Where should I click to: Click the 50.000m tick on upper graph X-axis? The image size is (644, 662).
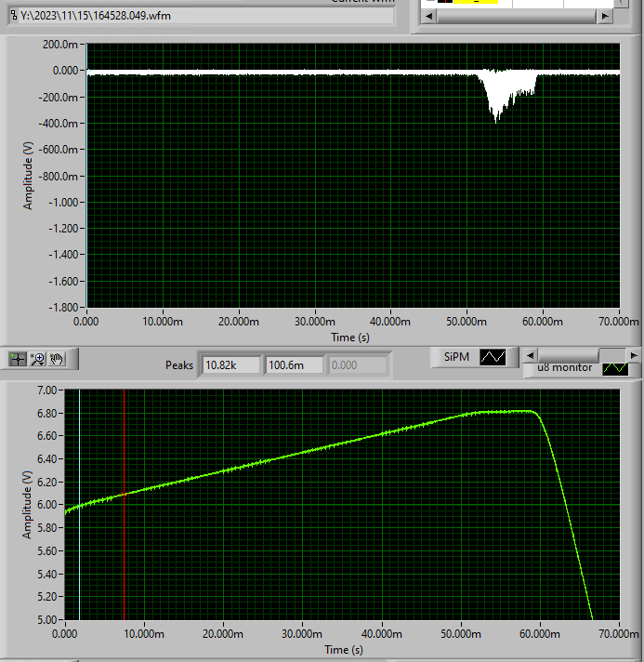pyautogui.click(x=467, y=322)
